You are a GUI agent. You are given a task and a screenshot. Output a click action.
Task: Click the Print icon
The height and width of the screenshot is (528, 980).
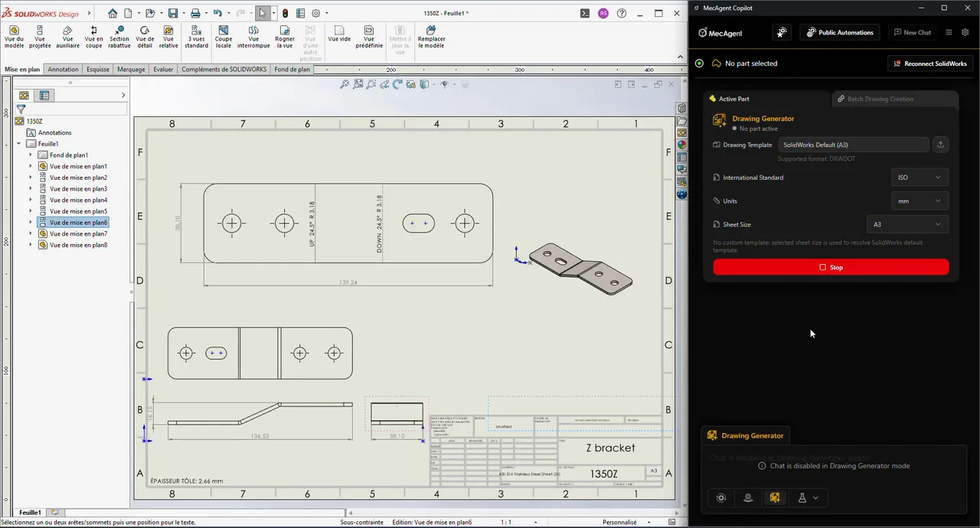pos(195,13)
